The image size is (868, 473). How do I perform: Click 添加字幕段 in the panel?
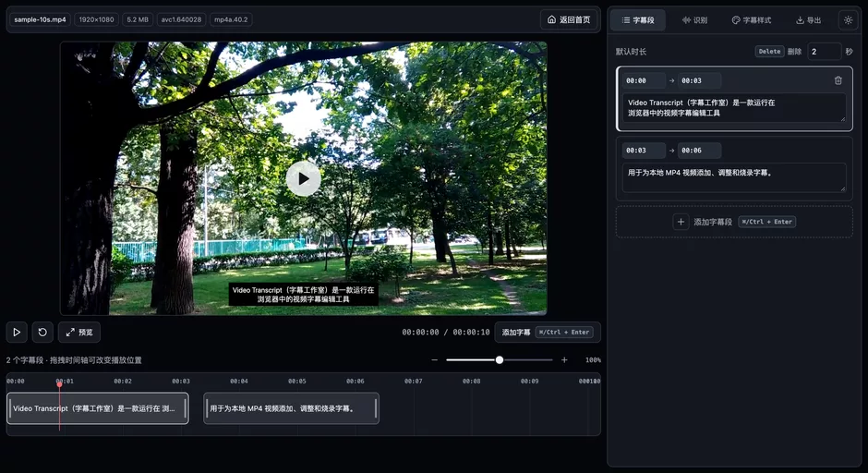734,222
